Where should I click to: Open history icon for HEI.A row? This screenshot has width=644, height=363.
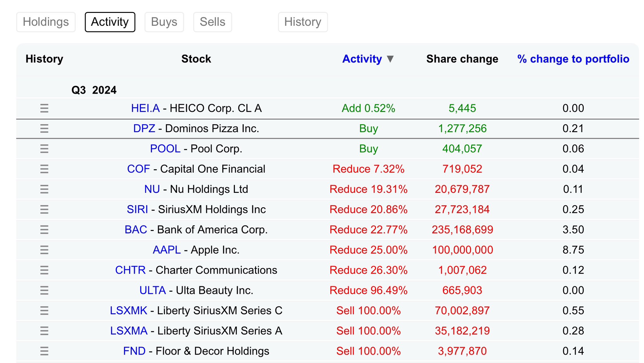click(x=44, y=108)
